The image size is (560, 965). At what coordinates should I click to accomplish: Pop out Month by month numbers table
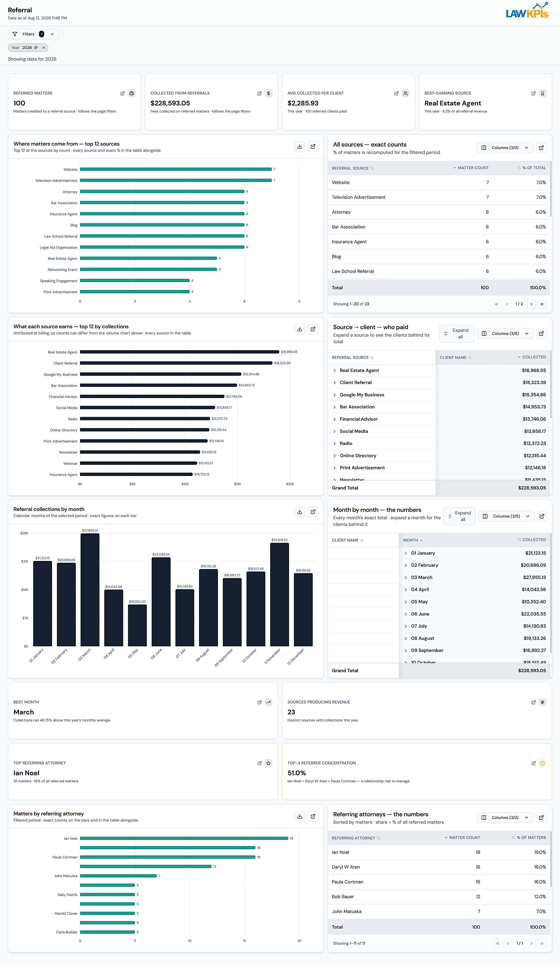542,516
